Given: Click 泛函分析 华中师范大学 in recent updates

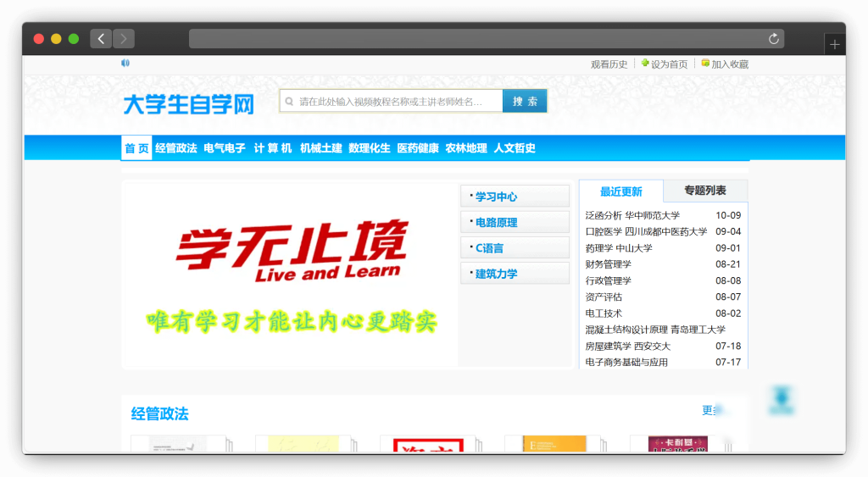Looking at the screenshot, I should (632, 215).
